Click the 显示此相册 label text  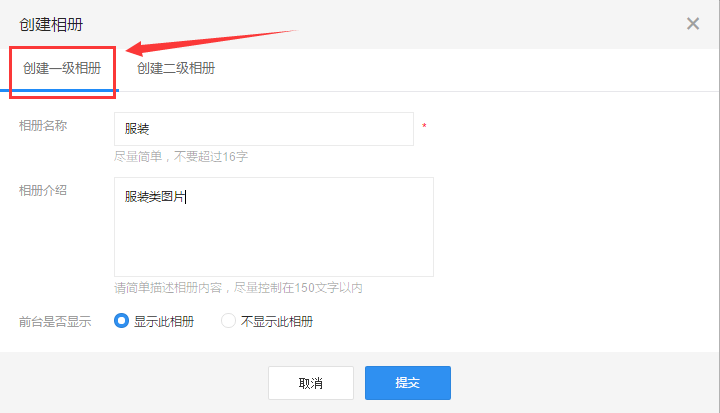coord(164,322)
